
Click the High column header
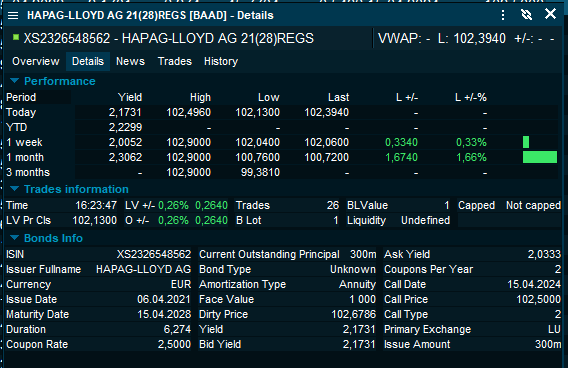pos(200,97)
